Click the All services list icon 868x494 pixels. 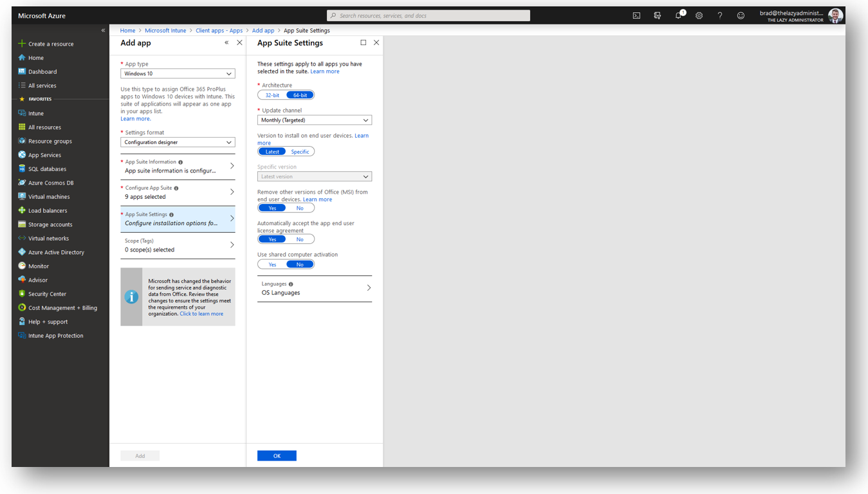(22, 85)
